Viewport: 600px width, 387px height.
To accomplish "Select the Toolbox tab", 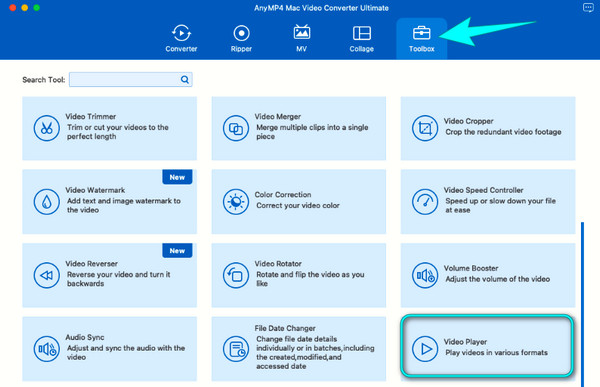I will pos(421,38).
